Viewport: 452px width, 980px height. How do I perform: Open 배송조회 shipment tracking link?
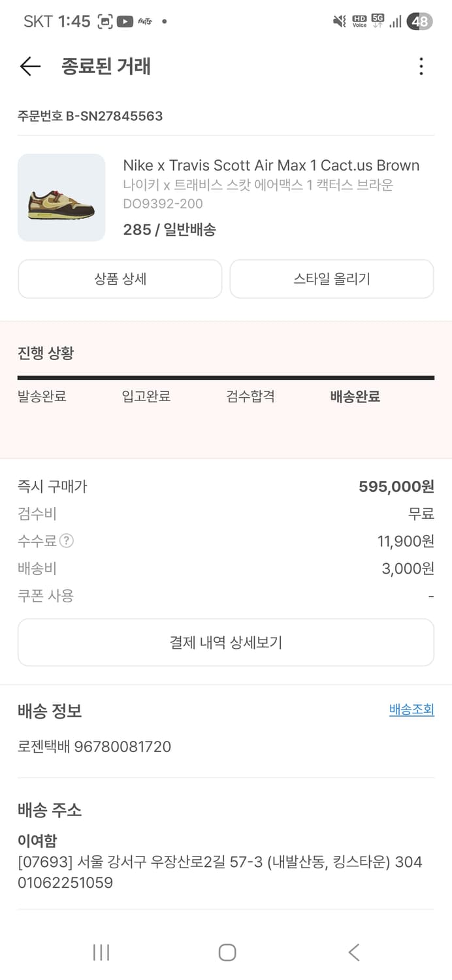(412, 710)
